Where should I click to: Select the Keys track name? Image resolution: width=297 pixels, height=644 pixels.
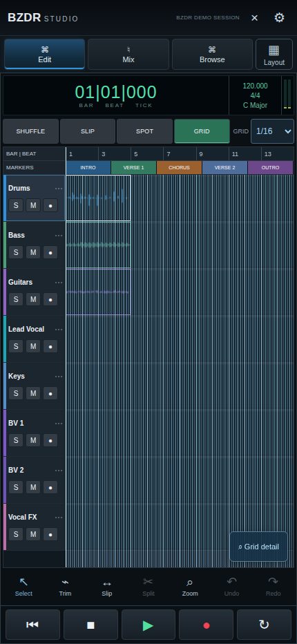(17, 376)
